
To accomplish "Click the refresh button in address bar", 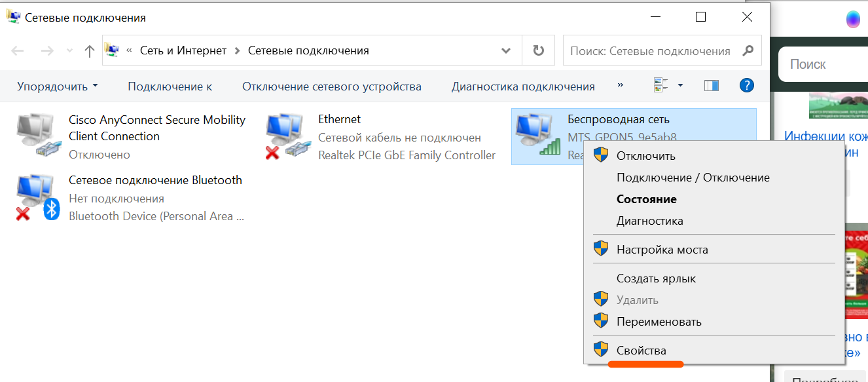I will (x=538, y=51).
